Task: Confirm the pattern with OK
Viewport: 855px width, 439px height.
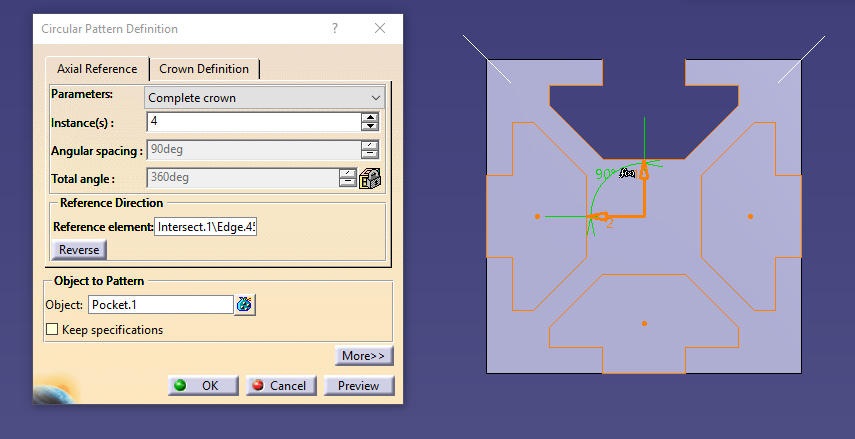Action: (x=203, y=386)
